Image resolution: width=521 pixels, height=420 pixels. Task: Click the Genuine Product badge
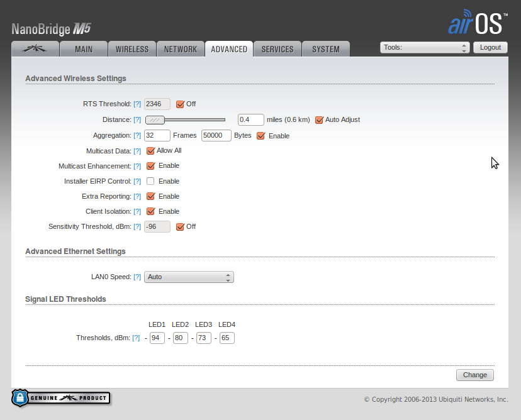61,397
